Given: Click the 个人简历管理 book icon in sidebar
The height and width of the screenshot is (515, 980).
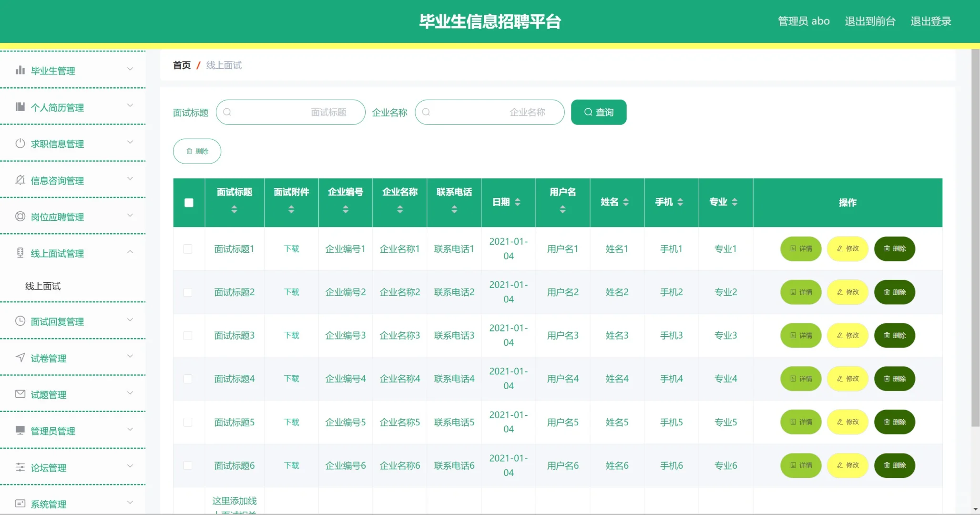Looking at the screenshot, I should pos(20,107).
